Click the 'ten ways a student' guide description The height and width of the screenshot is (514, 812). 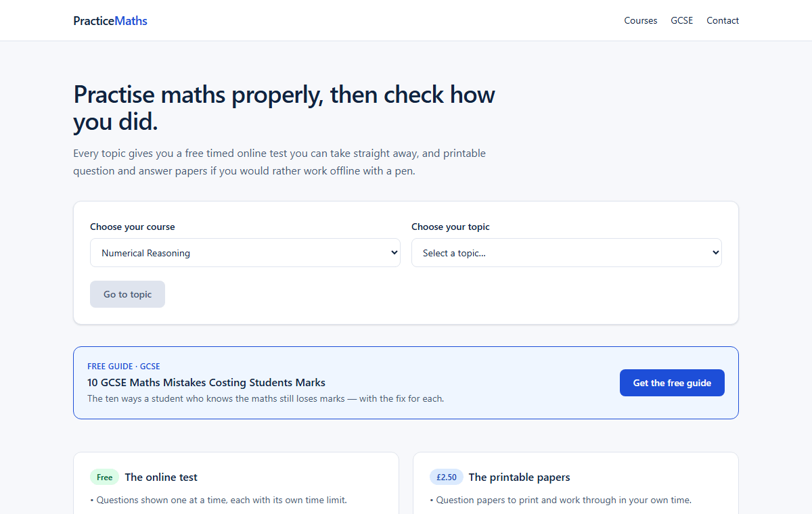(266, 399)
